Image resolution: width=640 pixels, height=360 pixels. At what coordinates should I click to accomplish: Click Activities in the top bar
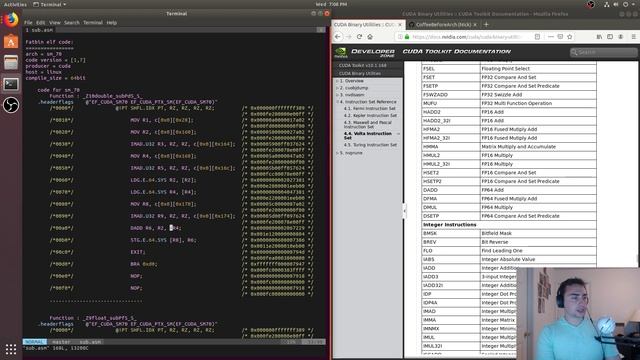point(15,4)
